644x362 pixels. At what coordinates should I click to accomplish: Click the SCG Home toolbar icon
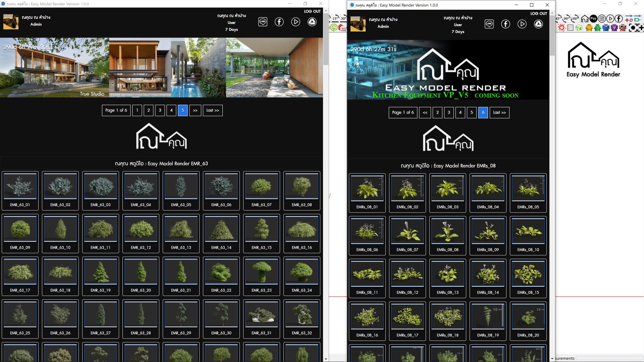pyautogui.click(x=342, y=27)
